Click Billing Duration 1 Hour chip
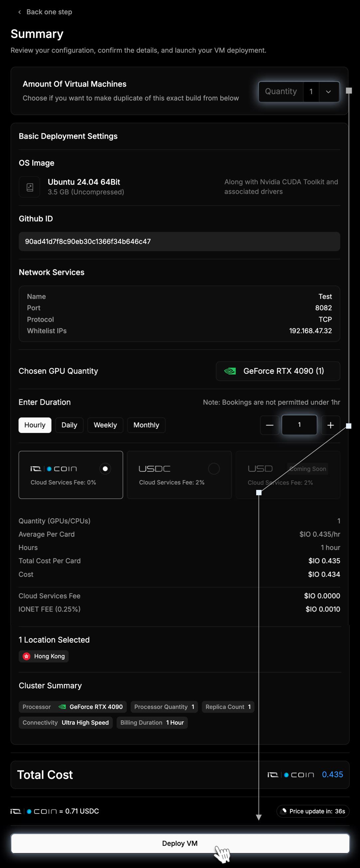Screen dimensions: 360x868 152,723
